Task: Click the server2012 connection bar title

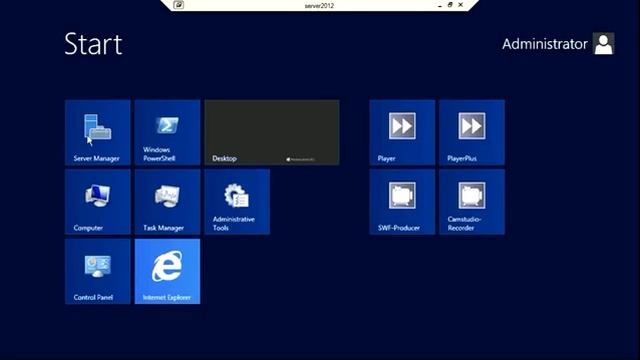Action: [x=319, y=6]
